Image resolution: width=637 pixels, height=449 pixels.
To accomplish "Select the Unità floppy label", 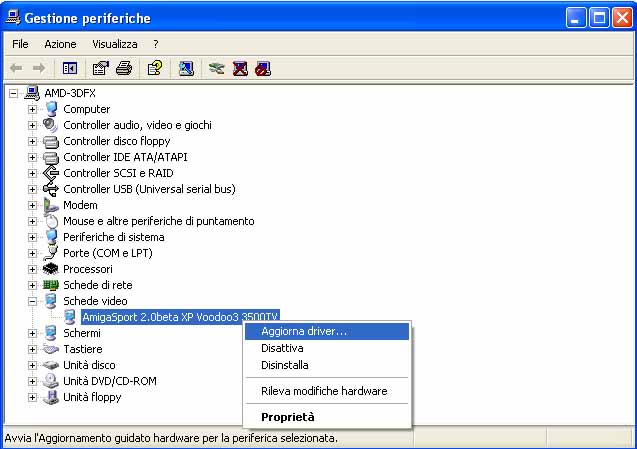I will pos(92,397).
